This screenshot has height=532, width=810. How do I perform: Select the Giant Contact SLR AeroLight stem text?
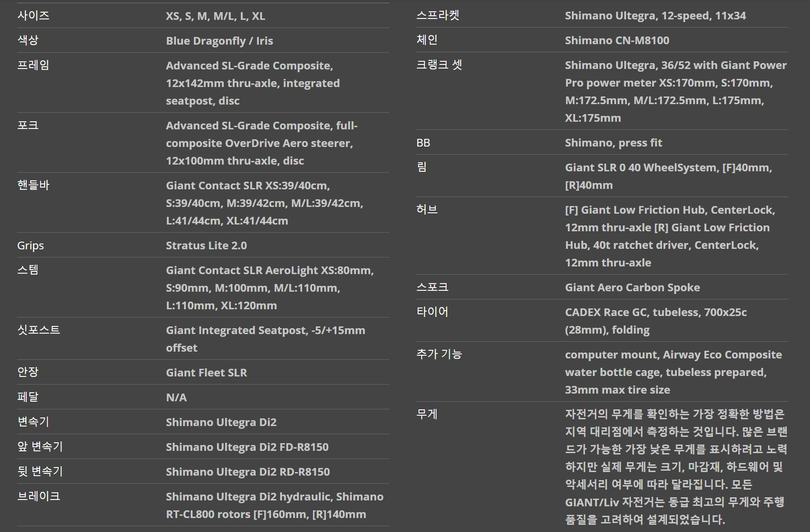(270, 288)
